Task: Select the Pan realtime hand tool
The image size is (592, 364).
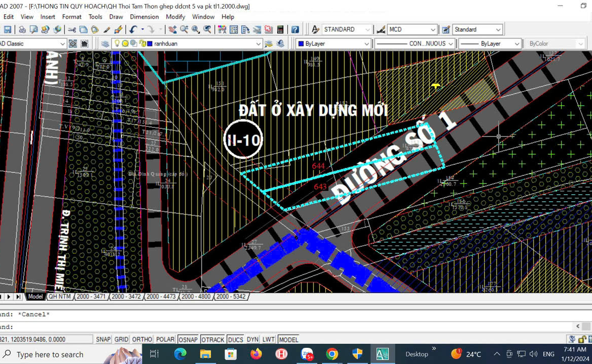Action: (x=173, y=30)
